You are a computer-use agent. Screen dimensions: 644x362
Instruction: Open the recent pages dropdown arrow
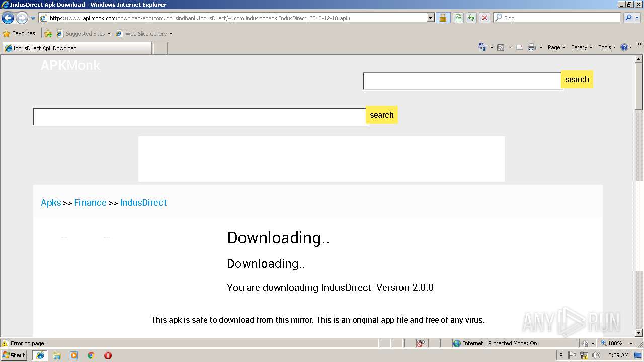[x=33, y=18]
